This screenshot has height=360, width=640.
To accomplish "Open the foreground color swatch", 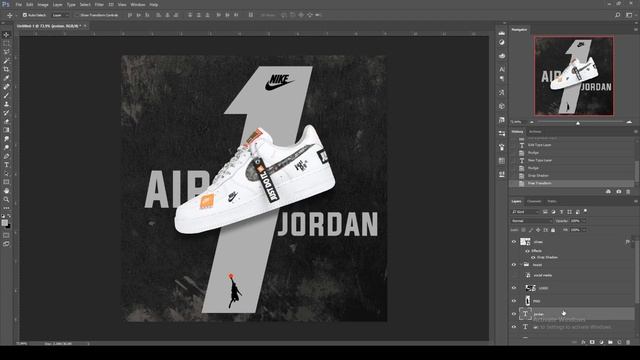I will [x=4, y=223].
